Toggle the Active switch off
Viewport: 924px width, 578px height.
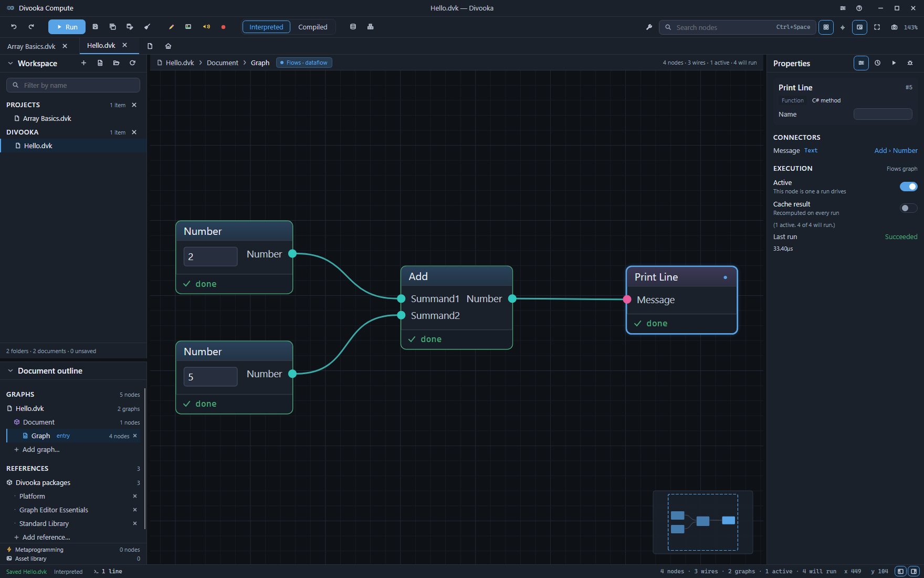tap(908, 187)
